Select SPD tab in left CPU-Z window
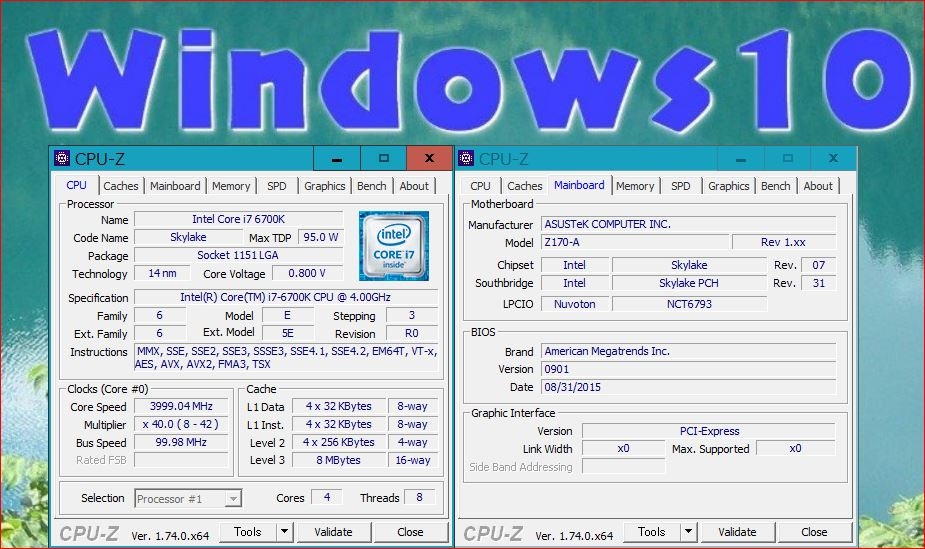The image size is (925, 549). pyautogui.click(x=277, y=186)
